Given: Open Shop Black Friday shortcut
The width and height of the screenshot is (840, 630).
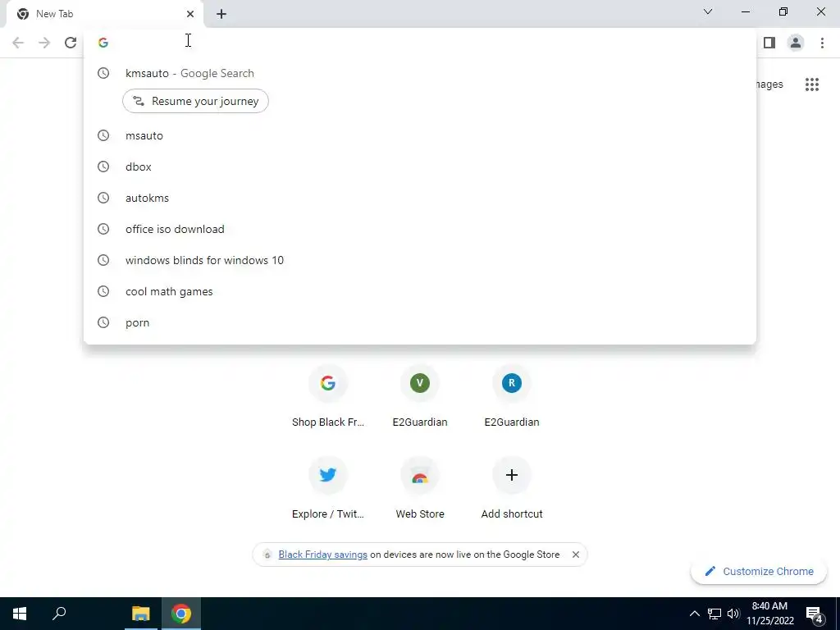Looking at the screenshot, I should [328, 397].
